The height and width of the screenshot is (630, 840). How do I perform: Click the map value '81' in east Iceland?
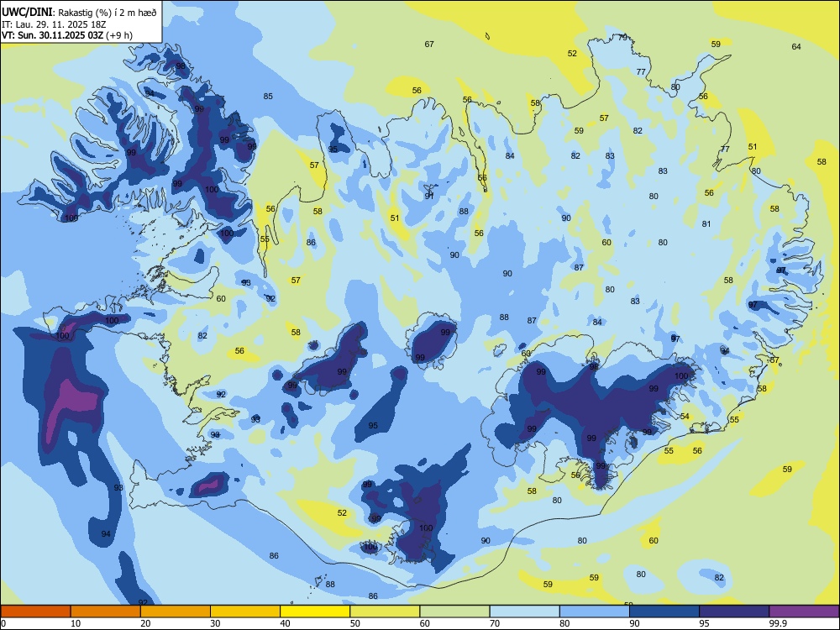[x=706, y=224]
